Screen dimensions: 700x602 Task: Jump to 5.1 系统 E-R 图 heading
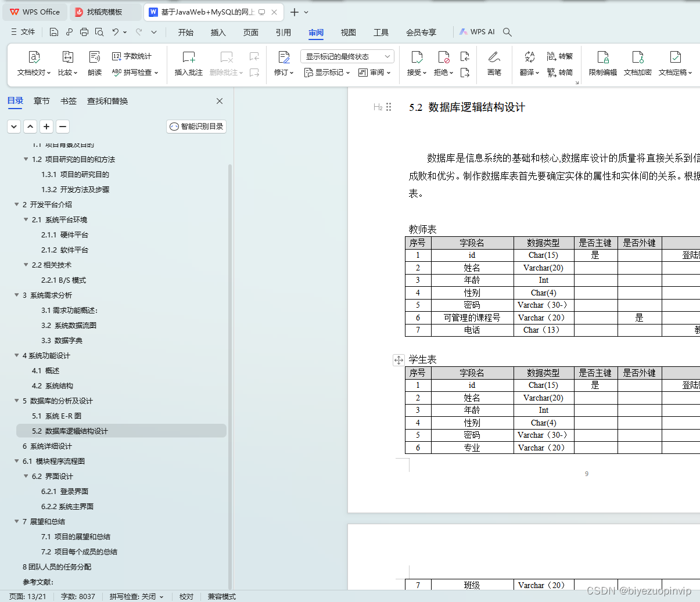click(56, 416)
